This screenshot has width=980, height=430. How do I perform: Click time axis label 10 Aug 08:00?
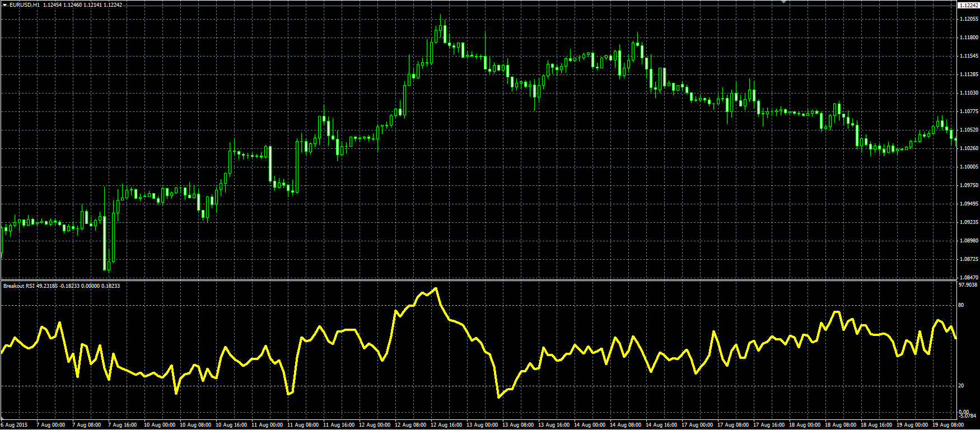tap(195, 425)
